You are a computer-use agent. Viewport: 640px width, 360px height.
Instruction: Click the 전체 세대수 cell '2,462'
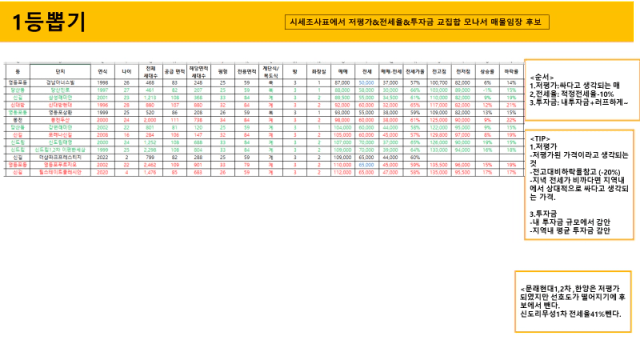(x=151, y=165)
